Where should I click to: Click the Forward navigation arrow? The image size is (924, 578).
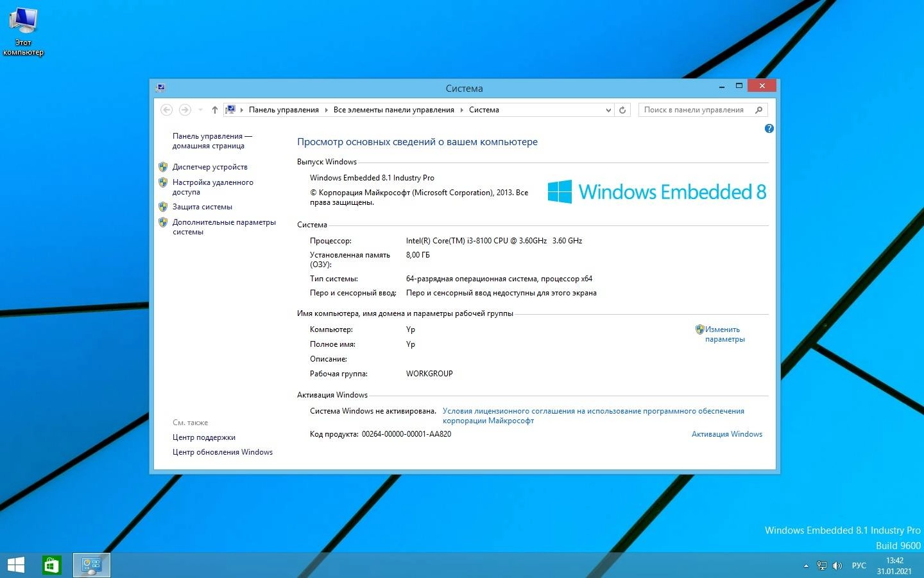pos(185,110)
